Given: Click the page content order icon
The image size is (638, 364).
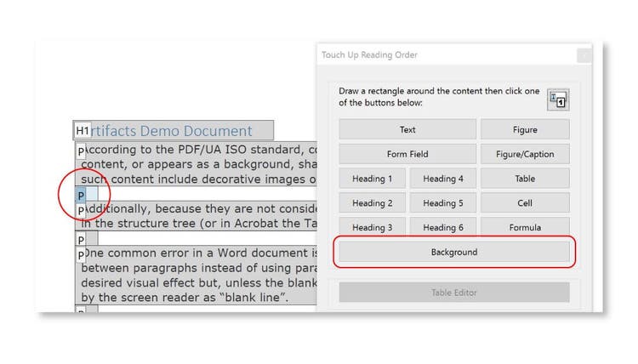Looking at the screenshot, I should (558, 100).
